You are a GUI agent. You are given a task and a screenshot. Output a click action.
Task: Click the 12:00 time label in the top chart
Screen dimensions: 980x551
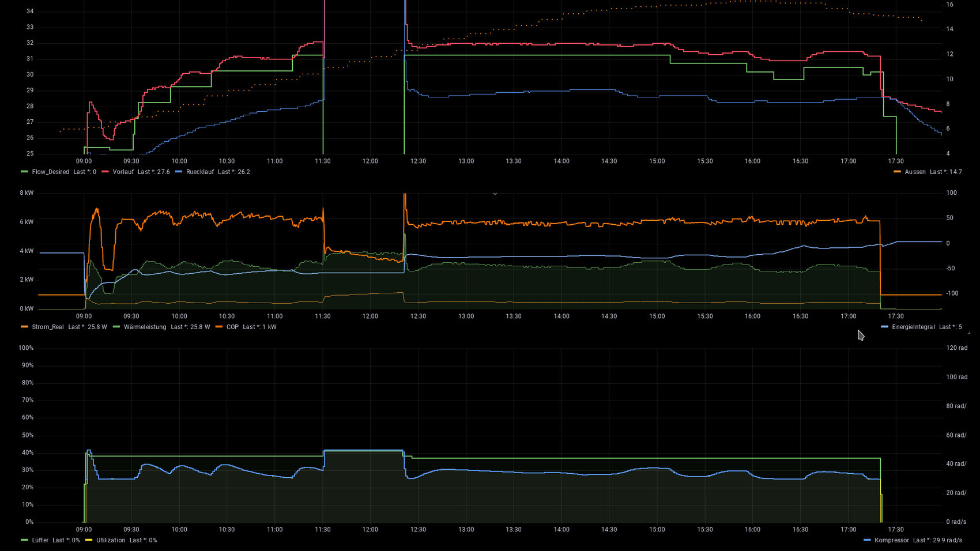(x=370, y=161)
